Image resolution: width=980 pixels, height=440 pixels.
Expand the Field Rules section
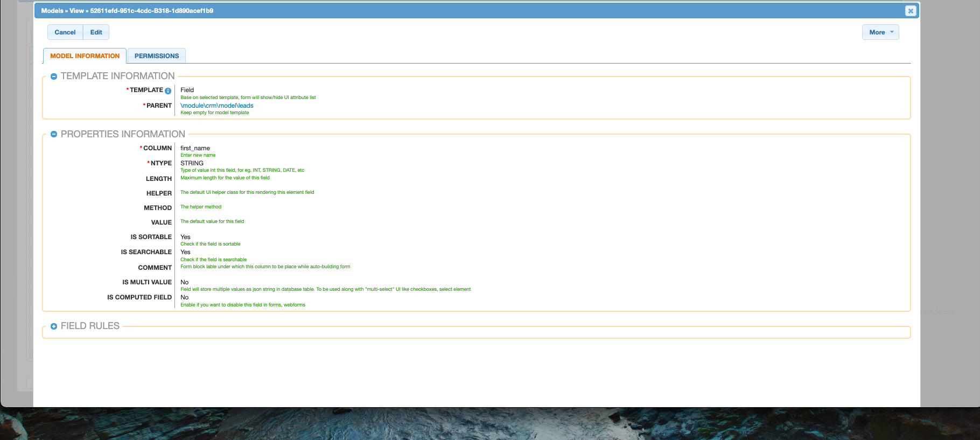click(x=54, y=326)
